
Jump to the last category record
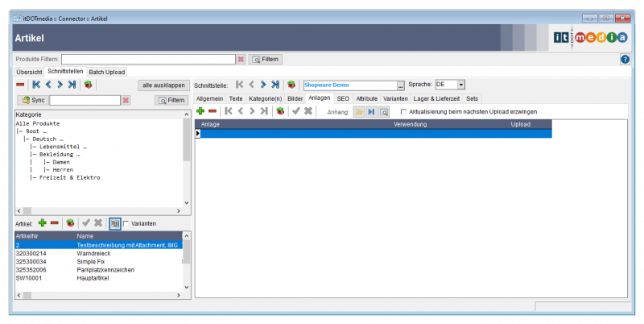coord(72,85)
